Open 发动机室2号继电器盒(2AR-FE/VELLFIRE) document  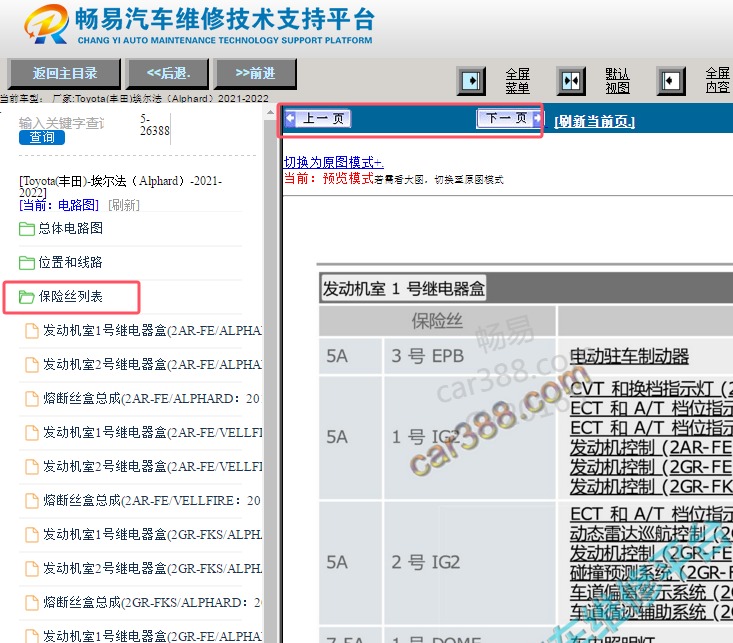152,466
